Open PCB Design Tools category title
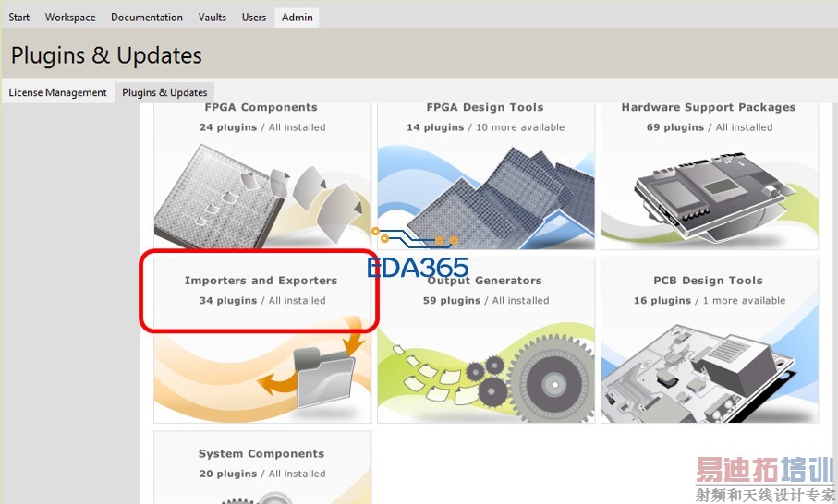This screenshot has height=504, width=838. (708, 281)
